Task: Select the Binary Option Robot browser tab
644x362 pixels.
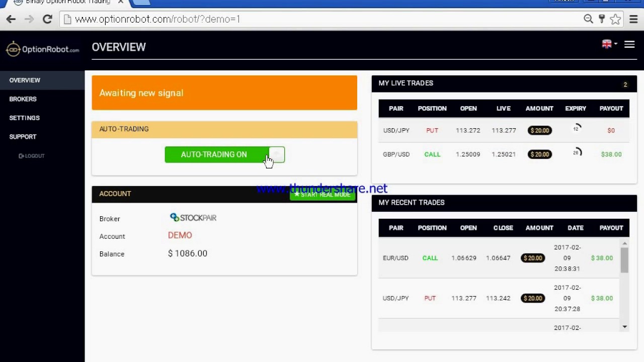Action: (68, 3)
